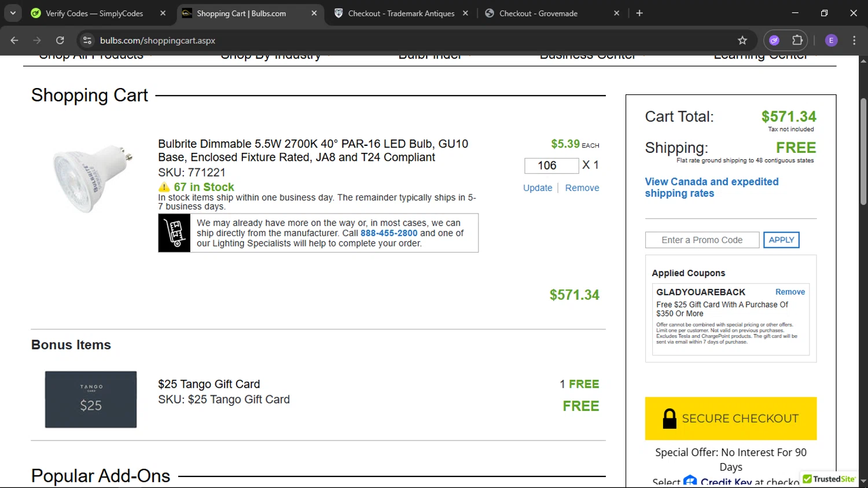This screenshot has height=488, width=868.
Task: Close the Verify Codes tab
Action: [163, 13]
